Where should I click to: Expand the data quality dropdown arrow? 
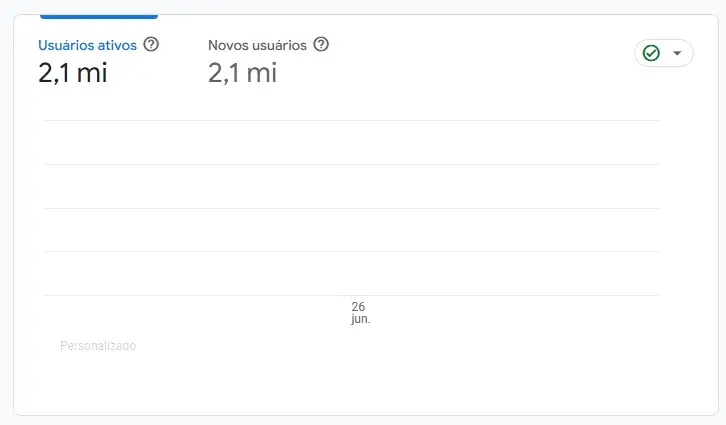(x=677, y=53)
